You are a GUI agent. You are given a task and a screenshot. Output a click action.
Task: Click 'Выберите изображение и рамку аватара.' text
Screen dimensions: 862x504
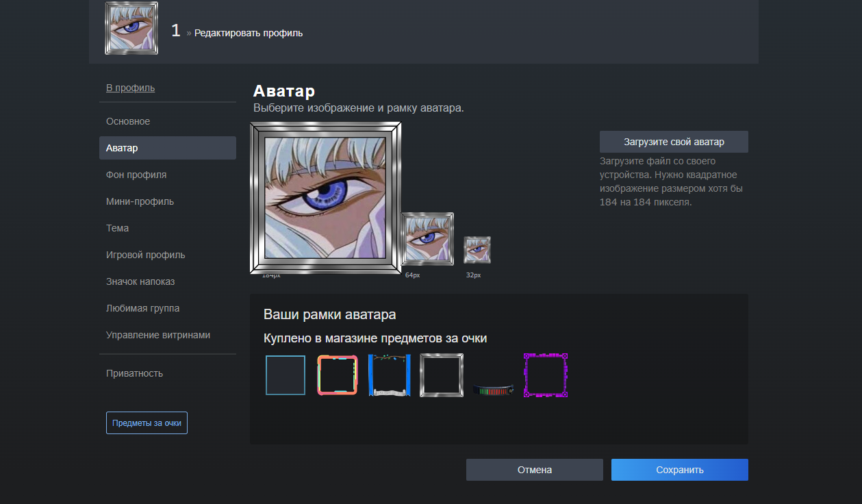point(359,108)
